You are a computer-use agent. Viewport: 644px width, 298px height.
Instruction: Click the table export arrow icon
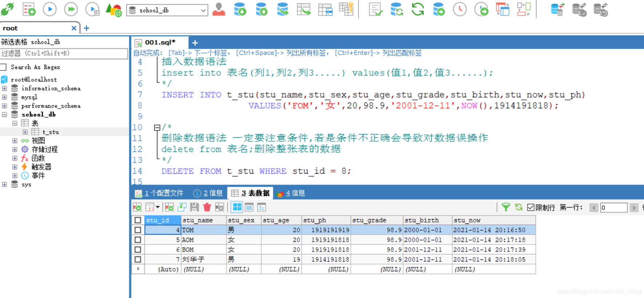coord(304,9)
